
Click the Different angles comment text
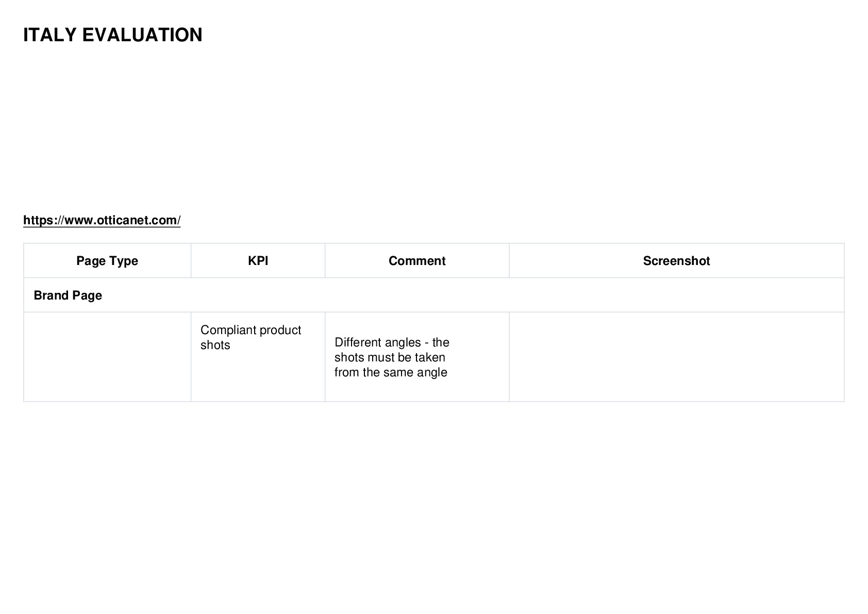point(392,357)
